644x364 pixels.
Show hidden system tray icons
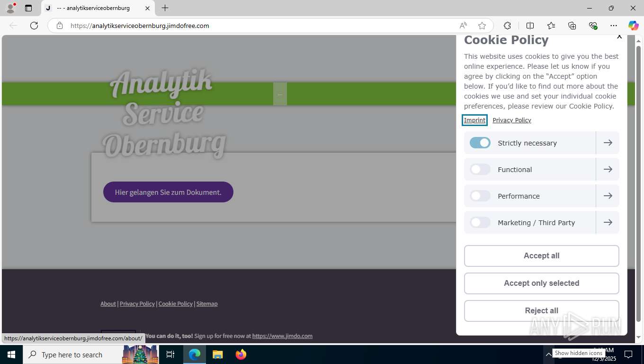click(548, 355)
